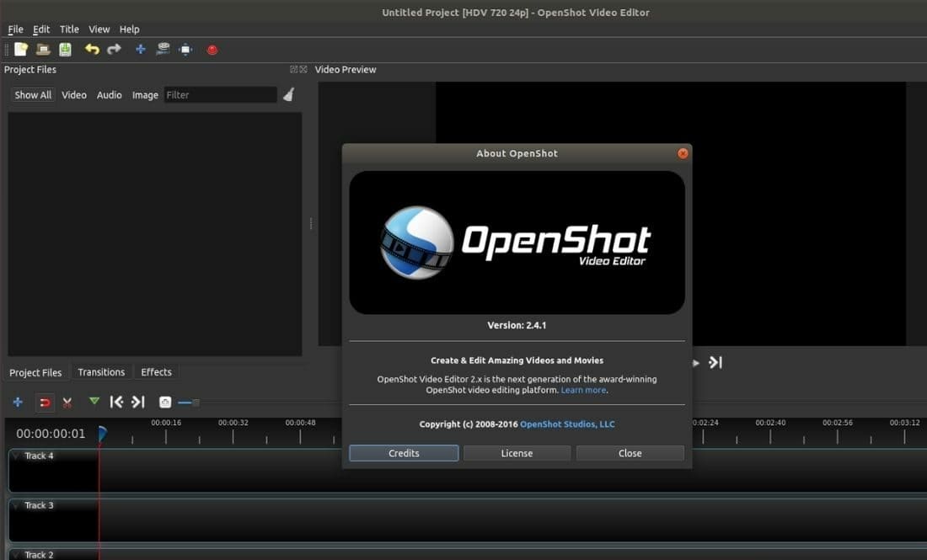This screenshot has width=927, height=560.
Task: Click the 00:00:32 mark on the ruler
Action: 233,423
